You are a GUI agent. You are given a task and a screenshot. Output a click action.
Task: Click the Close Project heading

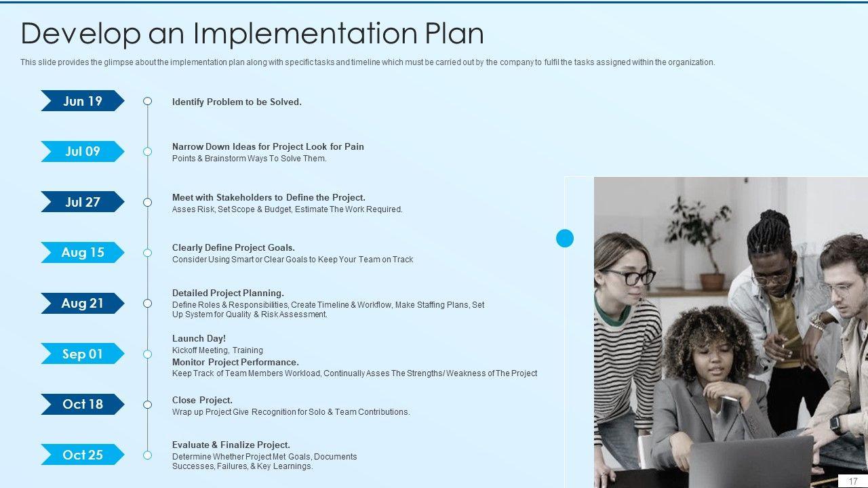(202, 400)
